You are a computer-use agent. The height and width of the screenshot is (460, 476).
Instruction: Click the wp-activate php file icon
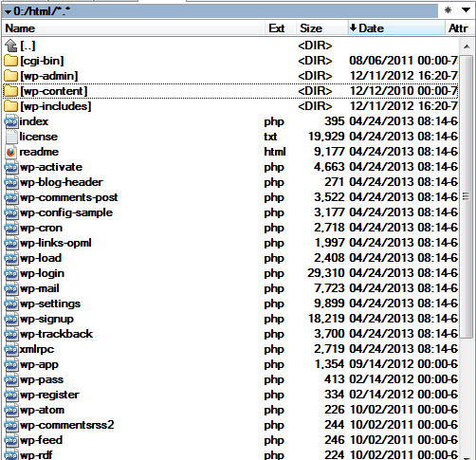(11, 167)
